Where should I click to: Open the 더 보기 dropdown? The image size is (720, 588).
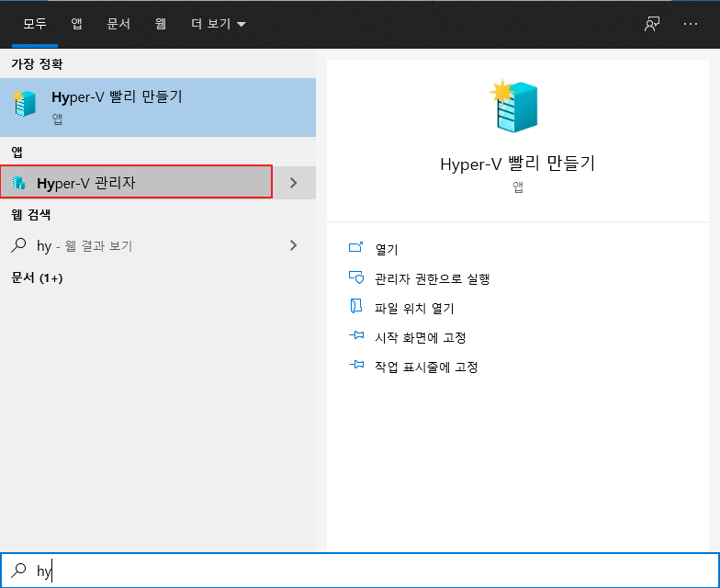point(219,24)
